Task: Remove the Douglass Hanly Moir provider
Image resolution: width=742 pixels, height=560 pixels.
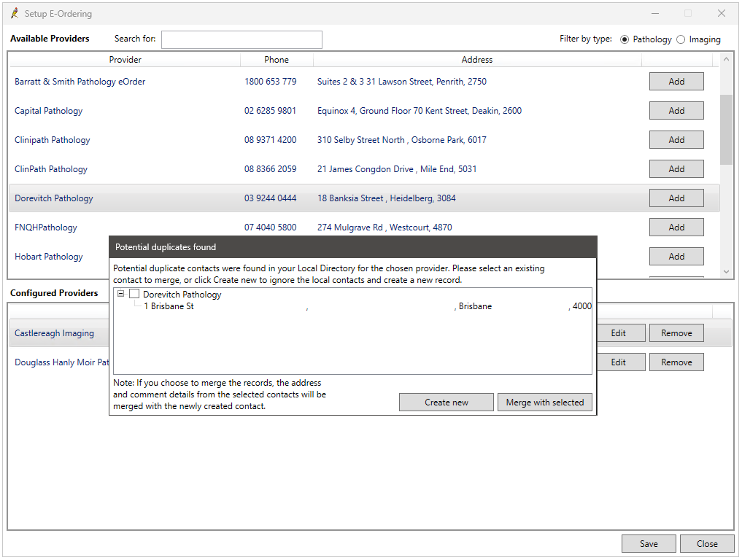Action: pyautogui.click(x=676, y=362)
